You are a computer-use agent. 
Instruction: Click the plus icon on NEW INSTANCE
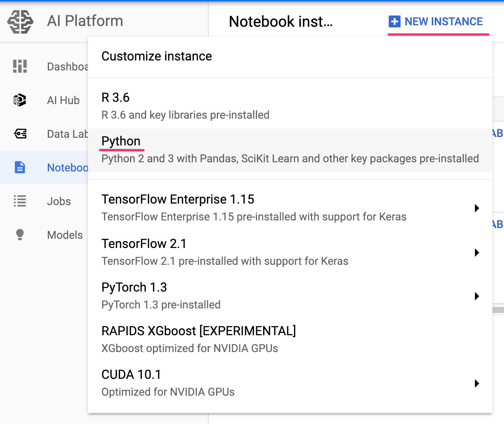394,21
